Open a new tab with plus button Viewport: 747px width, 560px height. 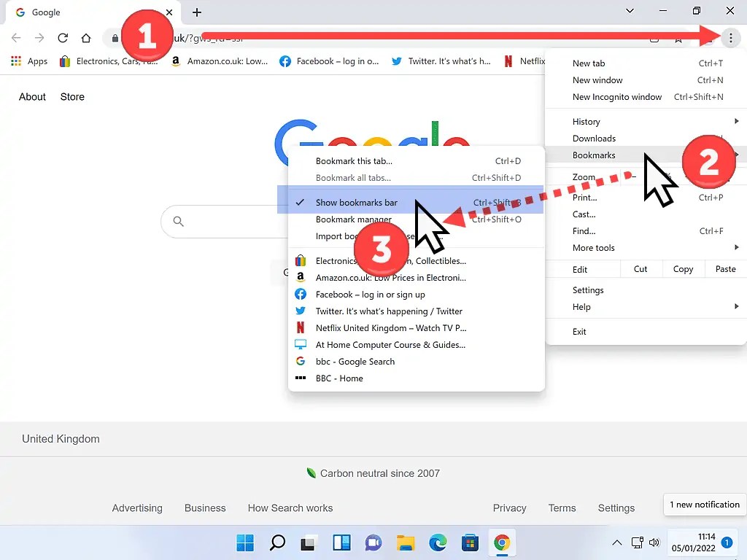point(197,12)
